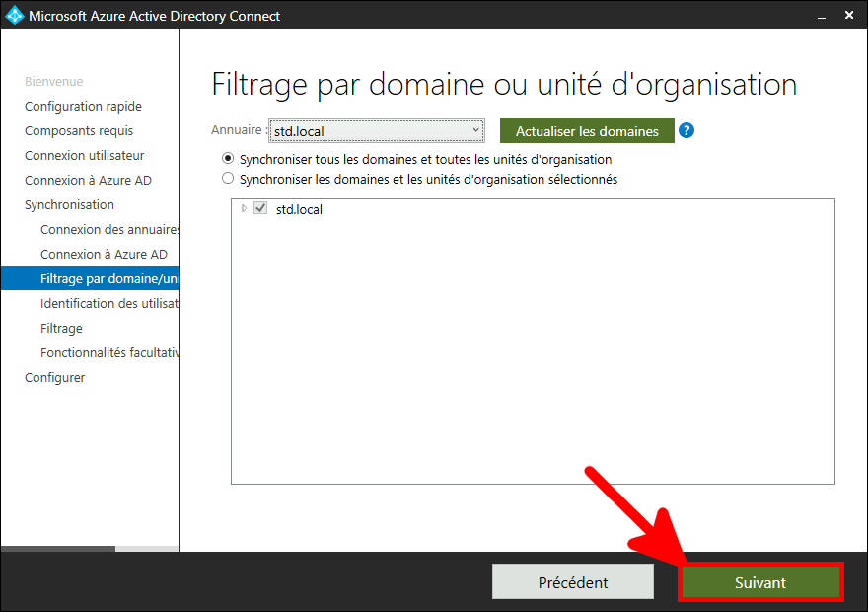Screen dimensions: 868x612
Task: Click the Configurer navigation item
Action: 53,377
